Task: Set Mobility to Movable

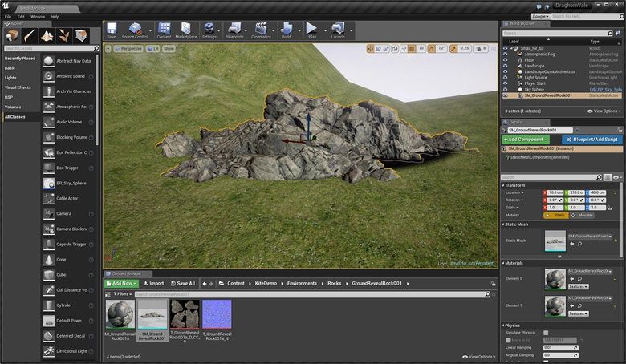Action: [582, 216]
